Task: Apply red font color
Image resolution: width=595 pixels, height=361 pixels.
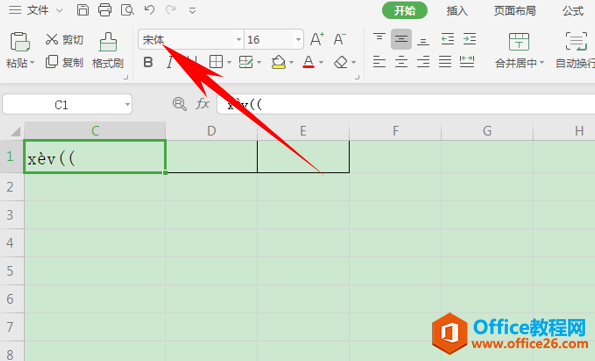Action: click(309, 62)
